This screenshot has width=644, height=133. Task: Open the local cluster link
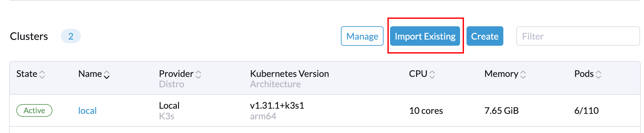coord(87,111)
